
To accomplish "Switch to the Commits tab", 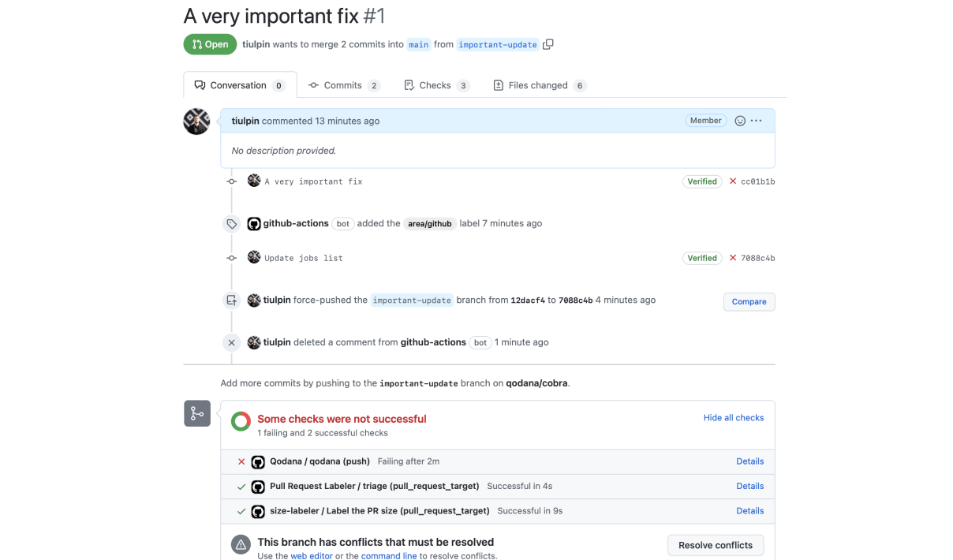I will tap(344, 85).
